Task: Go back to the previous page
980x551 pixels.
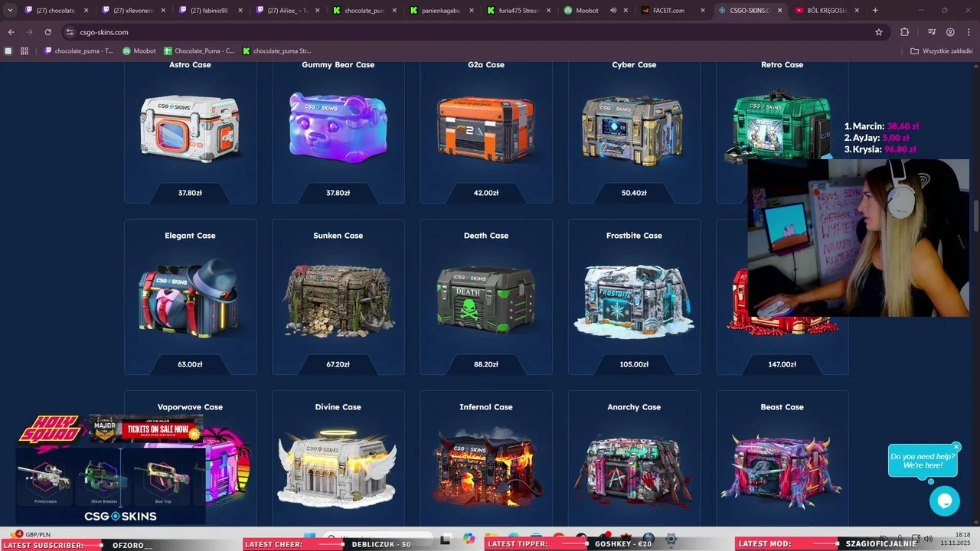Action: click(11, 32)
